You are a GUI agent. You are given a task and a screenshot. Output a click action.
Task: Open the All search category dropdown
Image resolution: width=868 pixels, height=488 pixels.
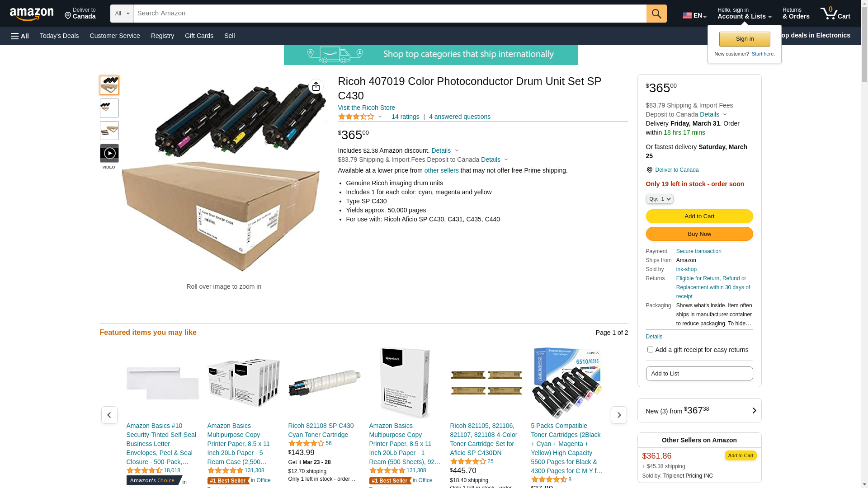(x=122, y=14)
